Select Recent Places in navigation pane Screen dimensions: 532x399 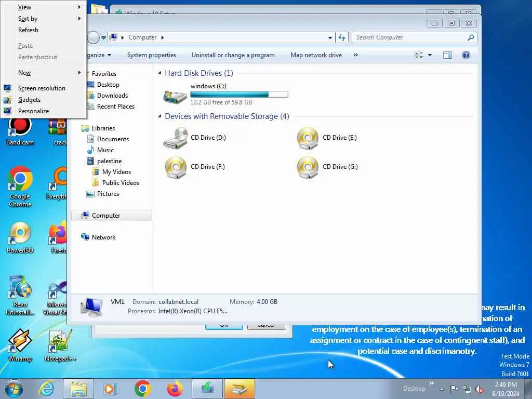pos(115,106)
